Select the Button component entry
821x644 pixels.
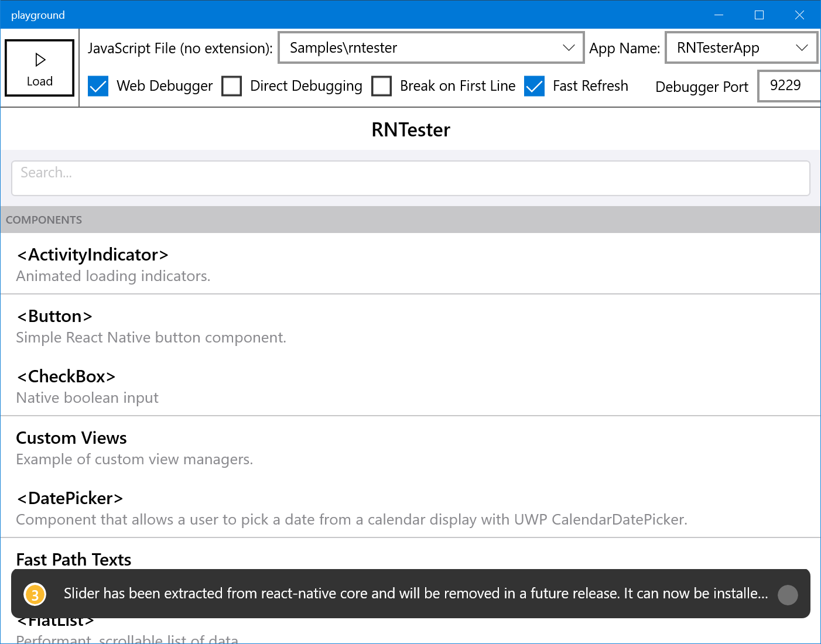point(54,316)
